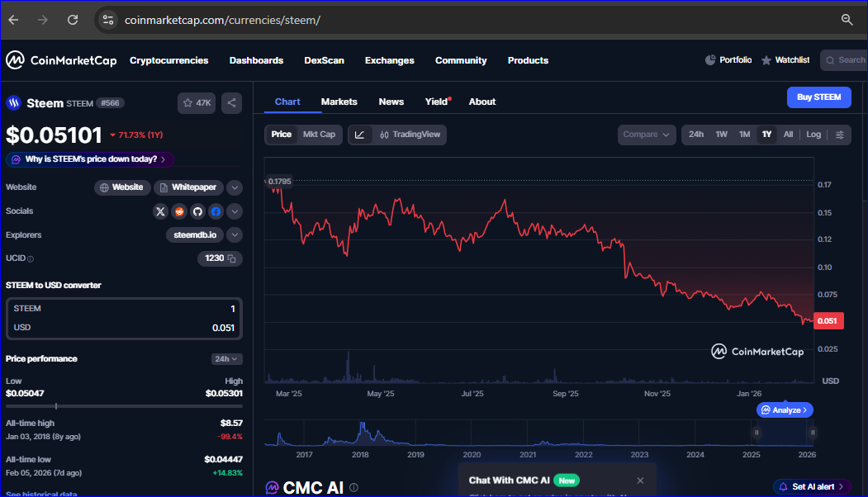
Task: Expand more Explorers chevron
Action: [x=235, y=235]
